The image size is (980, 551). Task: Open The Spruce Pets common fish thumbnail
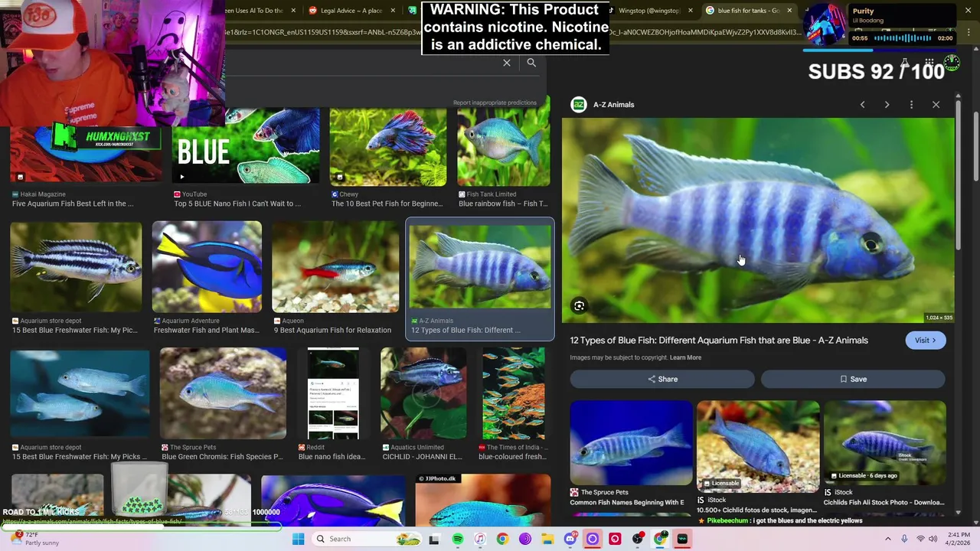tap(631, 442)
